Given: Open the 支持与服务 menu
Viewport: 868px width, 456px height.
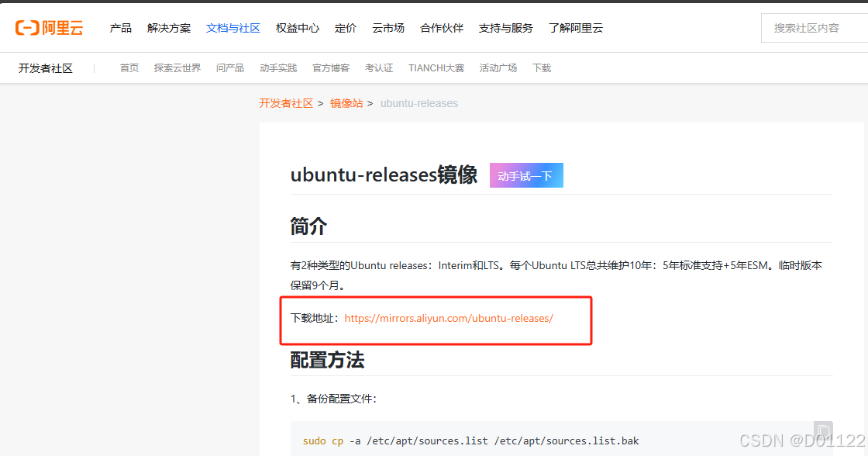Looking at the screenshot, I should tap(506, 28).
